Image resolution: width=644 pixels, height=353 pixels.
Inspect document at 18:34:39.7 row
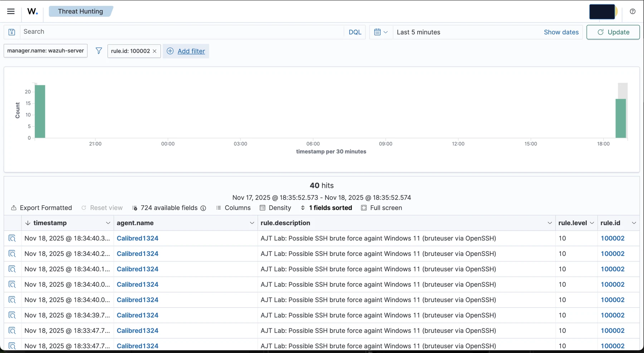12,315
